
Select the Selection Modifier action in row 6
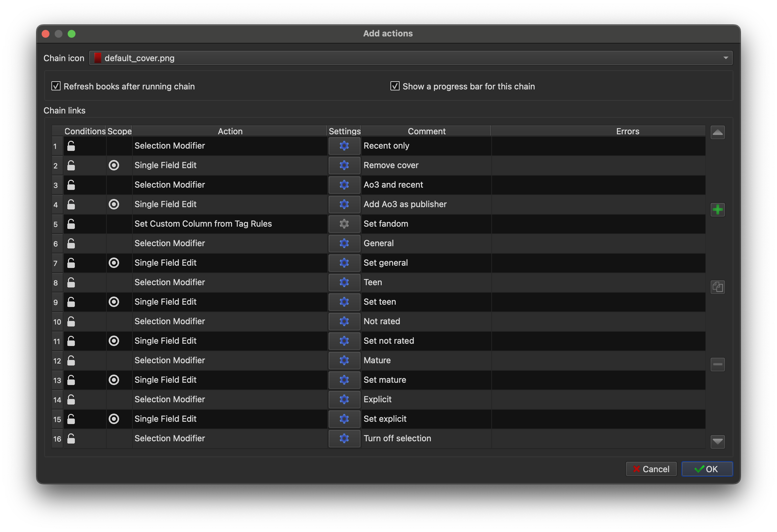click(230, 243)
